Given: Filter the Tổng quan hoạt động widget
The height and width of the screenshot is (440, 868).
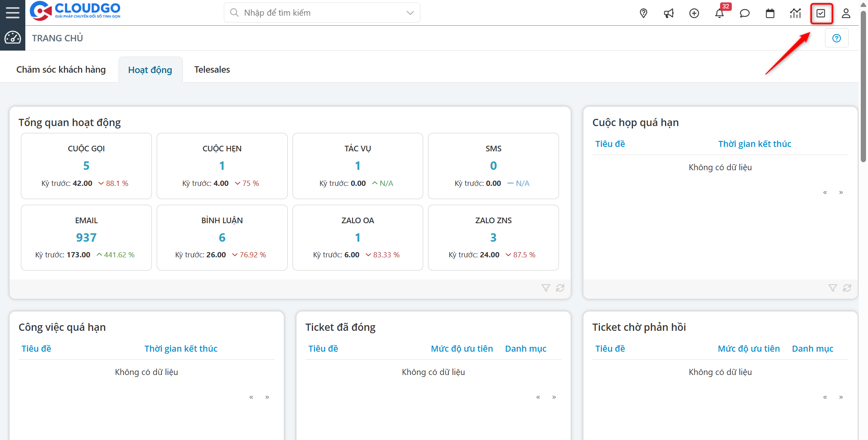Looking at the screenshot, I should pyautogui.click(x=546, y=288).
